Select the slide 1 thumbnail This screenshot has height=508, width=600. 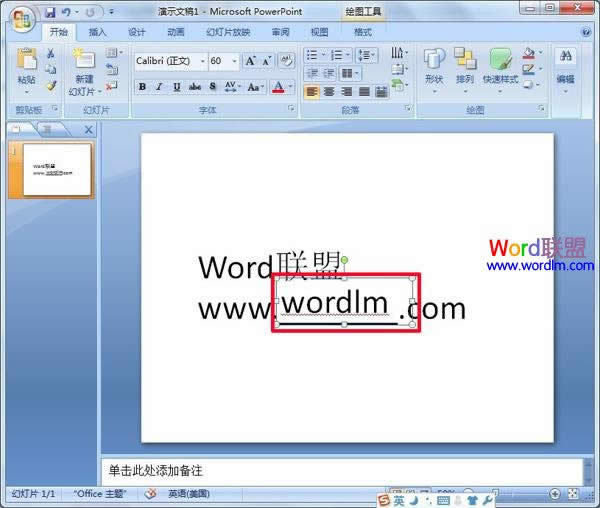click(x=57, y=169)
